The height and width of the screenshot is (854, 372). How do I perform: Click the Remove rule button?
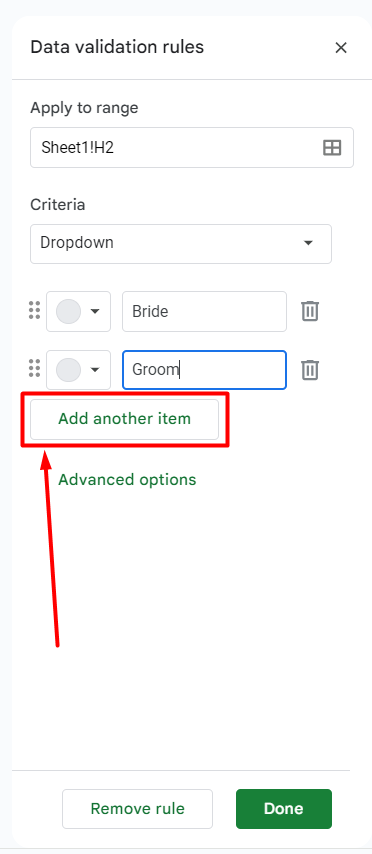coord(137,809)
